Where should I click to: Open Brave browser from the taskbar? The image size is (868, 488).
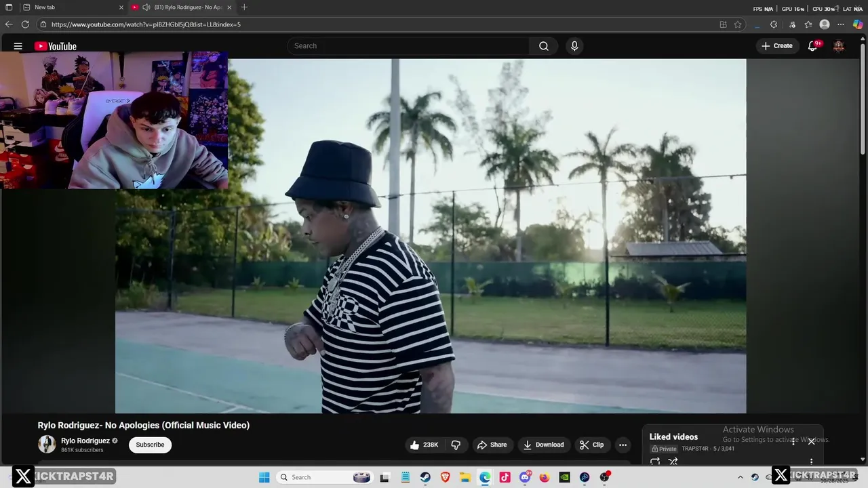tap(445, 477)
